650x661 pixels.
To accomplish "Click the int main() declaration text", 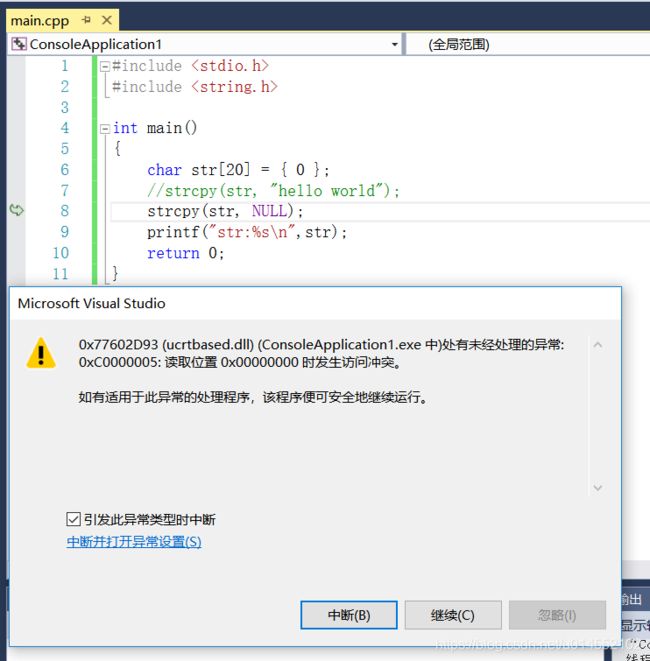I will tap(155, 128).
